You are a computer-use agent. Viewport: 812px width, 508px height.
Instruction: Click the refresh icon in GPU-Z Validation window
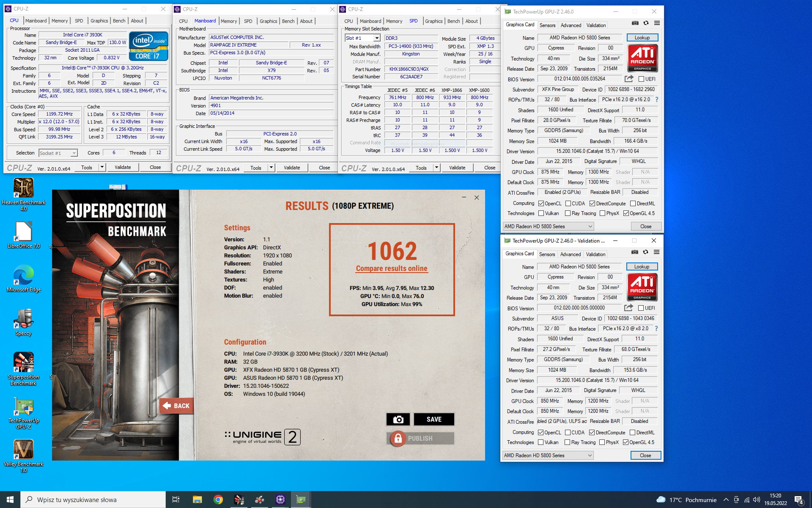645,252
